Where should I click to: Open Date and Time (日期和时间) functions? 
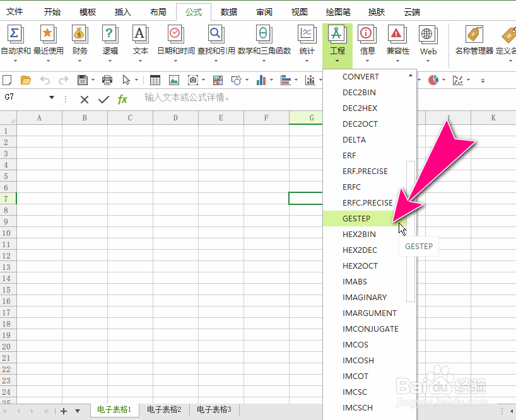tap(176, 34)
